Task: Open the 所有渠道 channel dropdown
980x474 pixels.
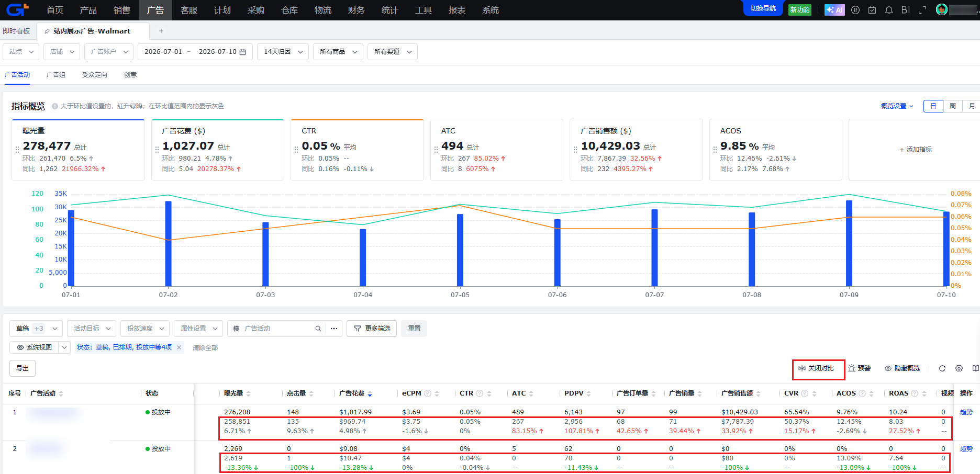Action: coord(393,52)
